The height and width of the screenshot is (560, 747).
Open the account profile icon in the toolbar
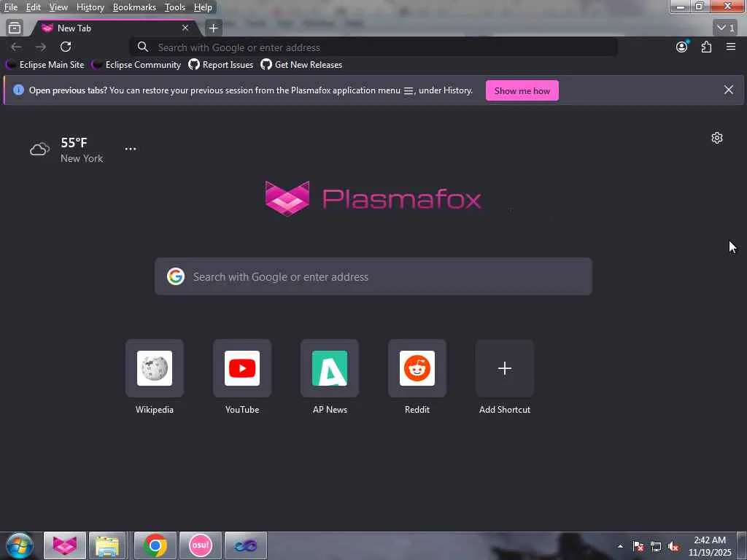(x=682, y=47)
